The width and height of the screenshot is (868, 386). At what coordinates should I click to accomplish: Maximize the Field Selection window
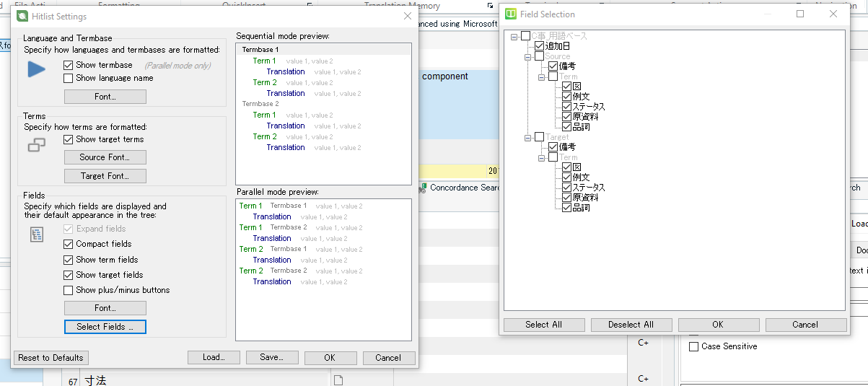tap(800, 14)
